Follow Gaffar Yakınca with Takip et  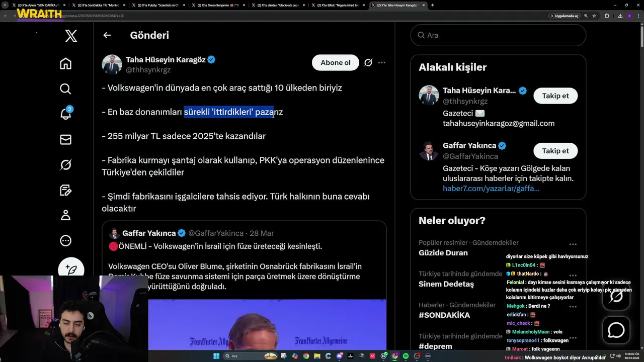555,150
